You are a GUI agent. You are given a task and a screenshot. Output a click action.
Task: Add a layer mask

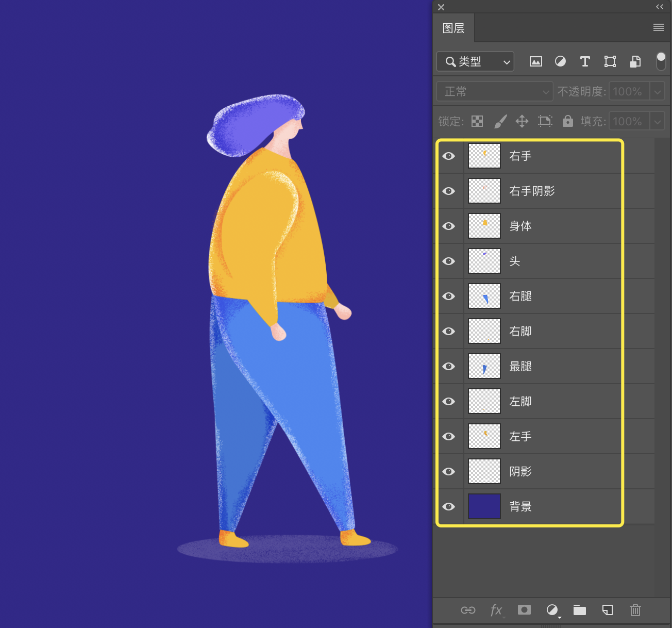click(x=524, y=610)
